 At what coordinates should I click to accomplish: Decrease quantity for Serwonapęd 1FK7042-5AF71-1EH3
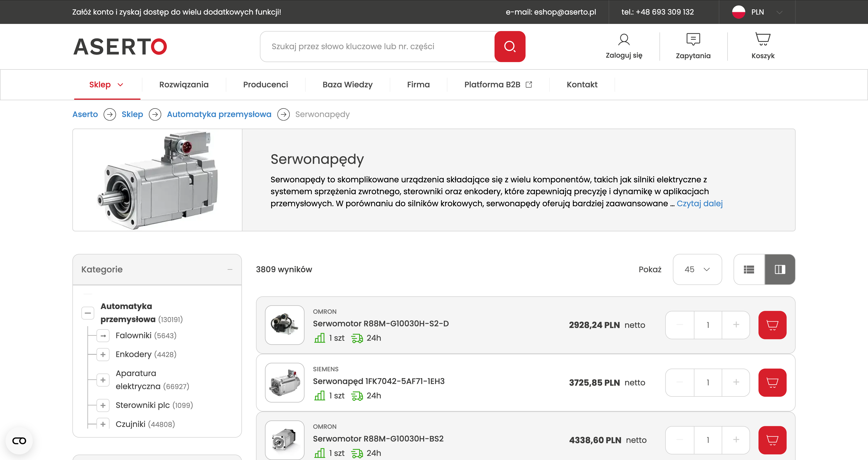point(680,382)
